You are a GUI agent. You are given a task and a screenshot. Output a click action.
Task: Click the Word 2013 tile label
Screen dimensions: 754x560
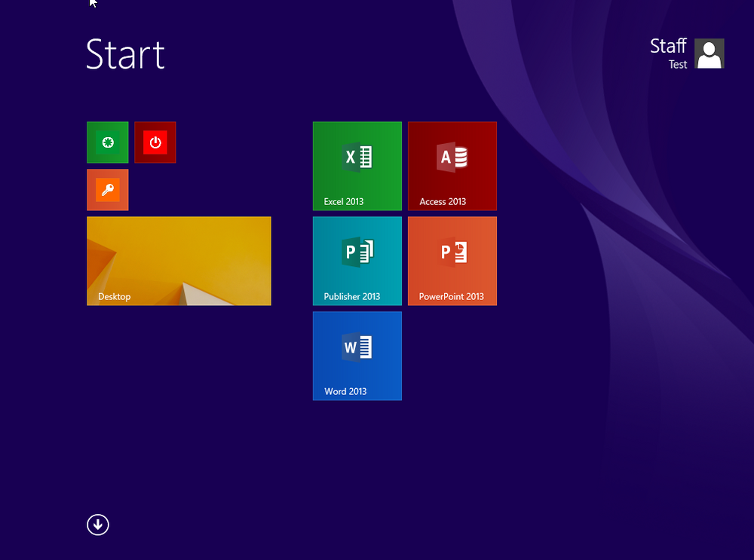pyautogui.click(x=346, y=391)
